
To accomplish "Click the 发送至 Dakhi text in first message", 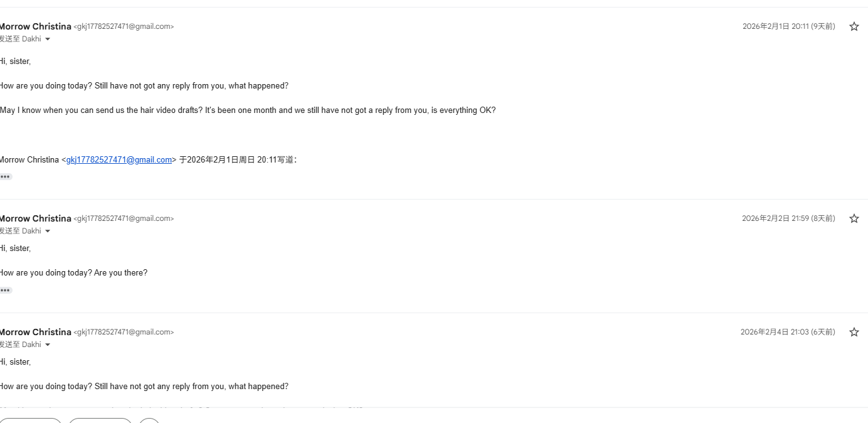I will (x=20, y=39).
